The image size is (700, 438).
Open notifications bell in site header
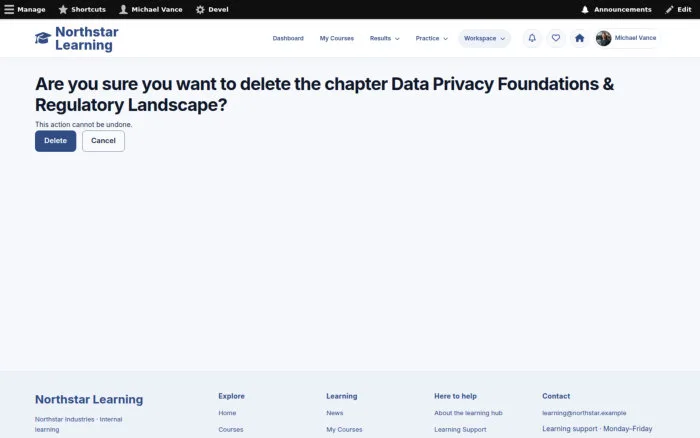[x=532, y=38]
